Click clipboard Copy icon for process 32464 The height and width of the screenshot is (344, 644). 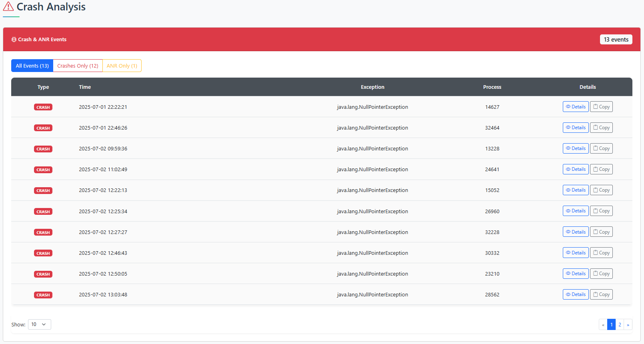596,128
